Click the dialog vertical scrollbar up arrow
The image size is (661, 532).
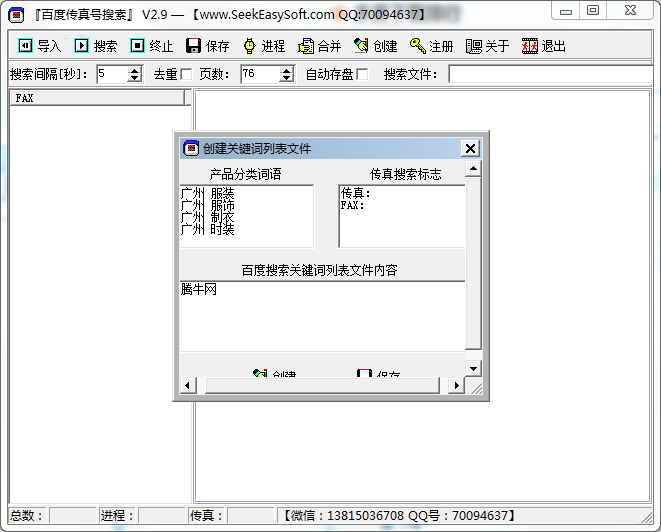pyautogui.click(x=473, y=169)
